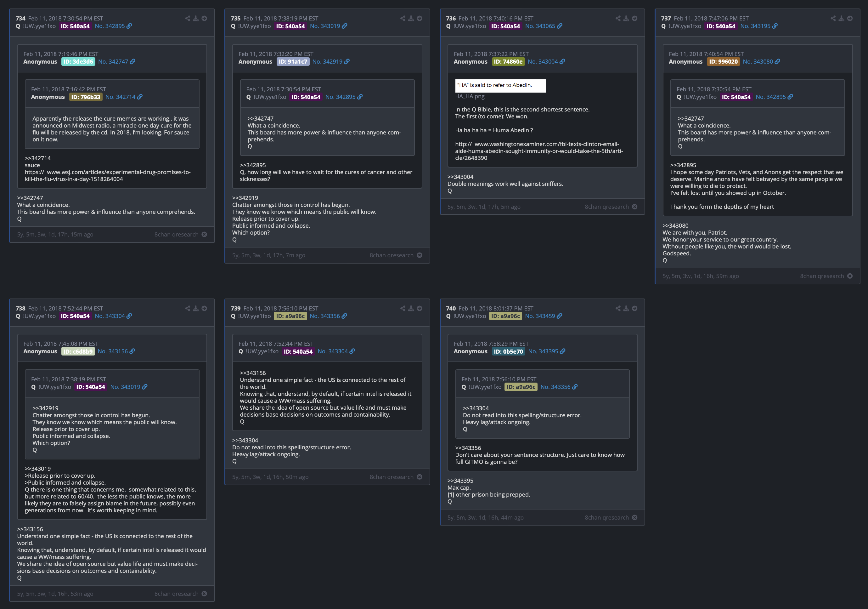The height and width of the screenshot is (609, 868).
Task: Click the share icon on post 739
Action: coord(403,308)
